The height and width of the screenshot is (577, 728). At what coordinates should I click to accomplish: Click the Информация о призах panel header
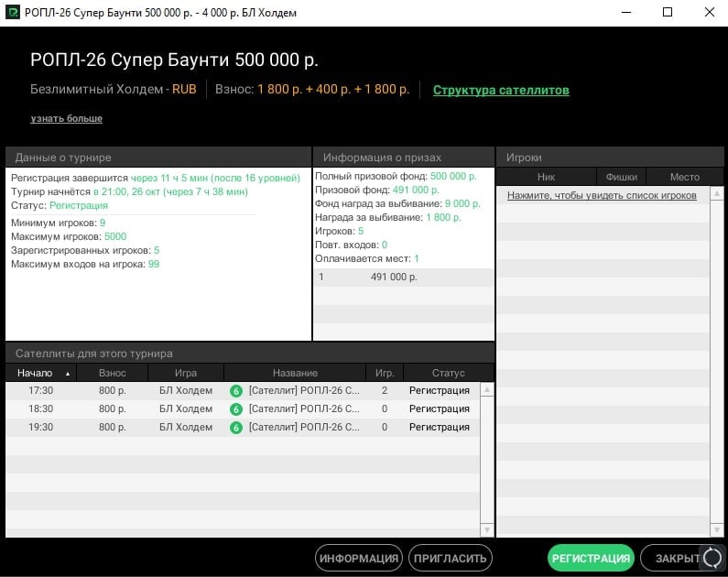[404, 158]
